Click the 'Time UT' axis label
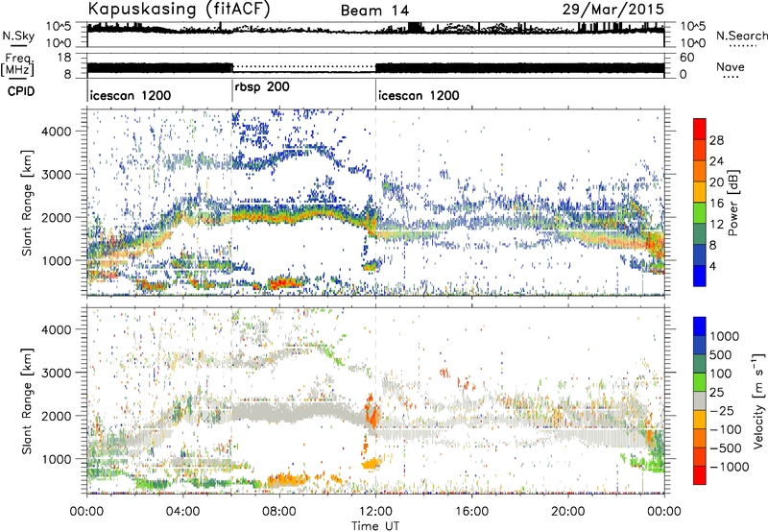 (x=375, y=526)
